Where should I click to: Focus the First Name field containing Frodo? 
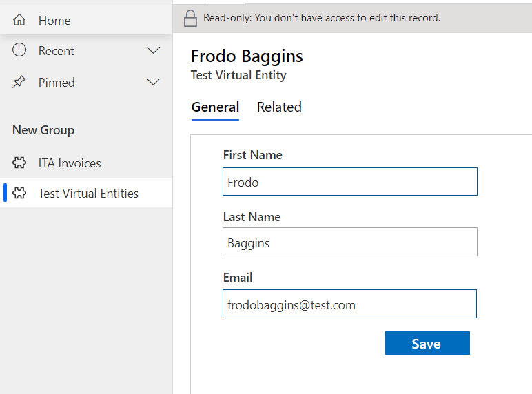349,182
